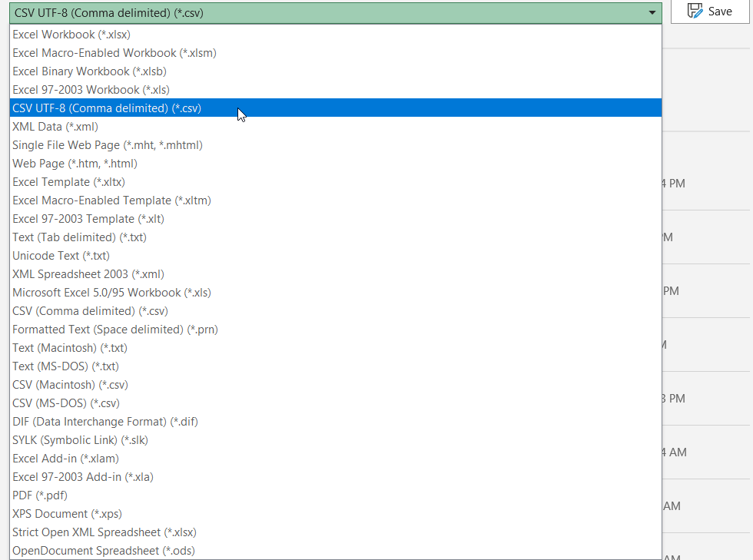The image size is (753, 560).
Task: Click the Save button's disk icon
Action: (x=695, y=11)
